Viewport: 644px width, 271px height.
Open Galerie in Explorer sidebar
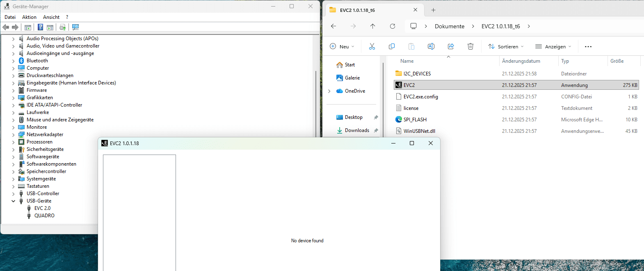(352, 78)
